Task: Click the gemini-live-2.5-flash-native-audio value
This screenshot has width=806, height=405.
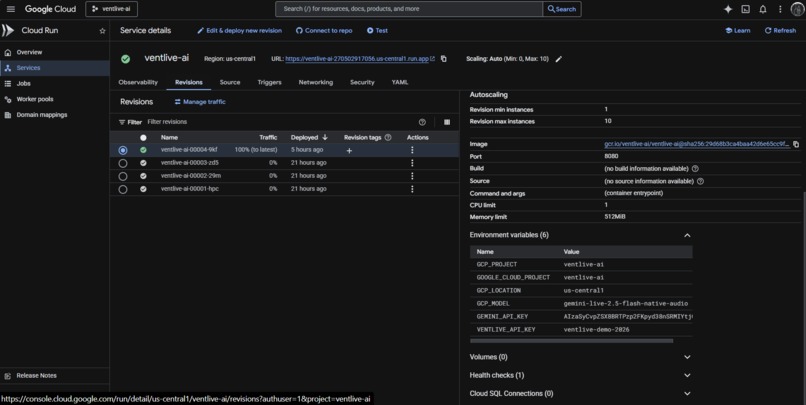Action: [626, 304]
